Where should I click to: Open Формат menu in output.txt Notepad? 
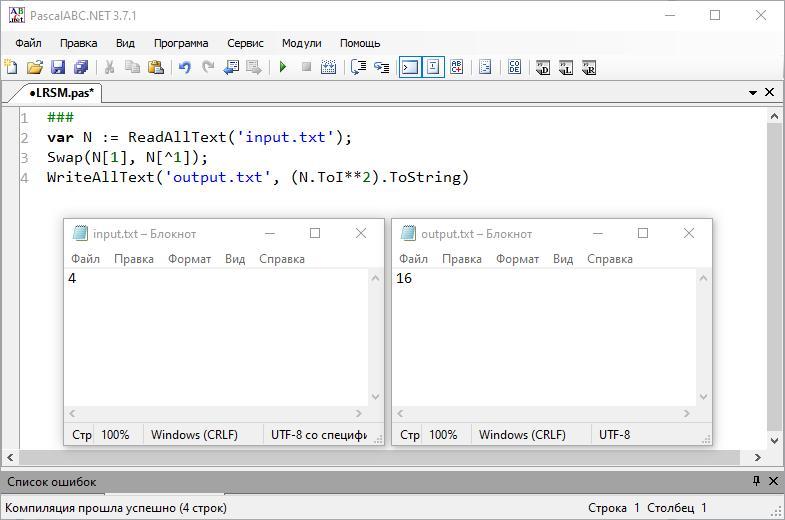[517, 259]
